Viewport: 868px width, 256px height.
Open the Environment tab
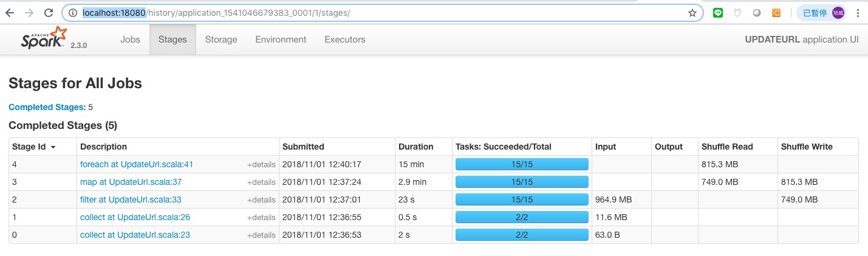(281, 40)
